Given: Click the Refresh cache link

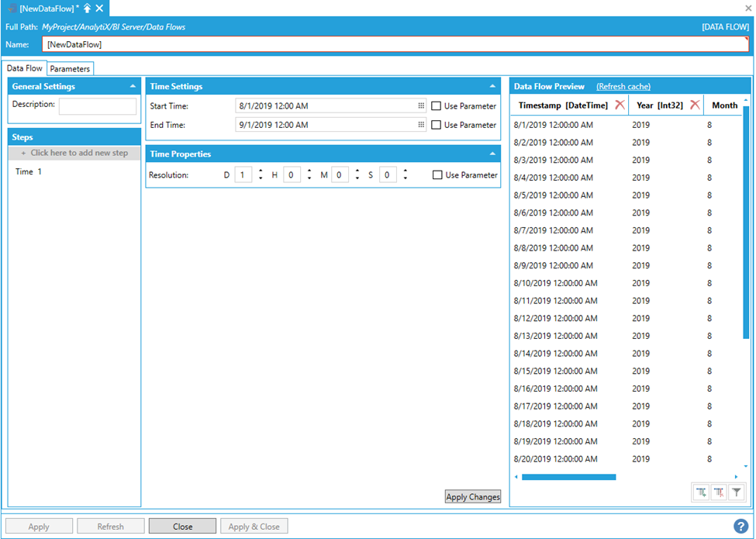Looking at the screenshot, I should tap(623, 87).
